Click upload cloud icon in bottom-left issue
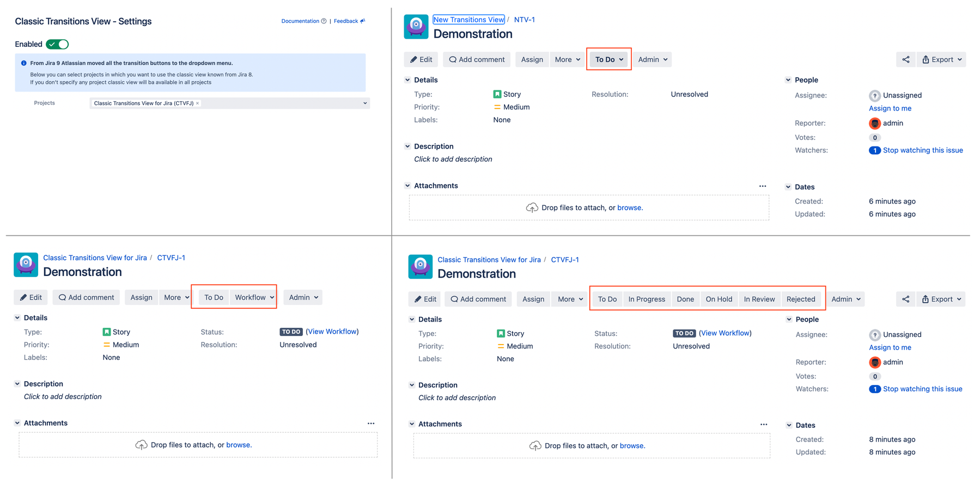Viewport: 980px width, 490px height. (141, 445)
